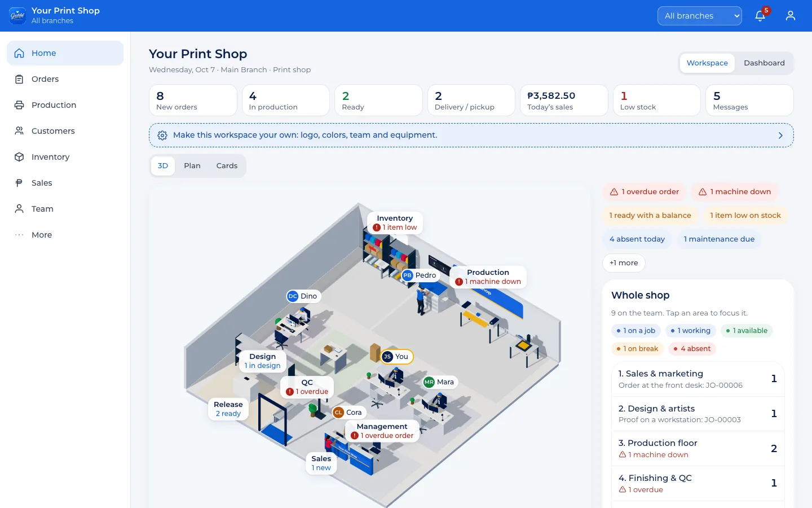Click the Mara avatar badge

(429, 382)
